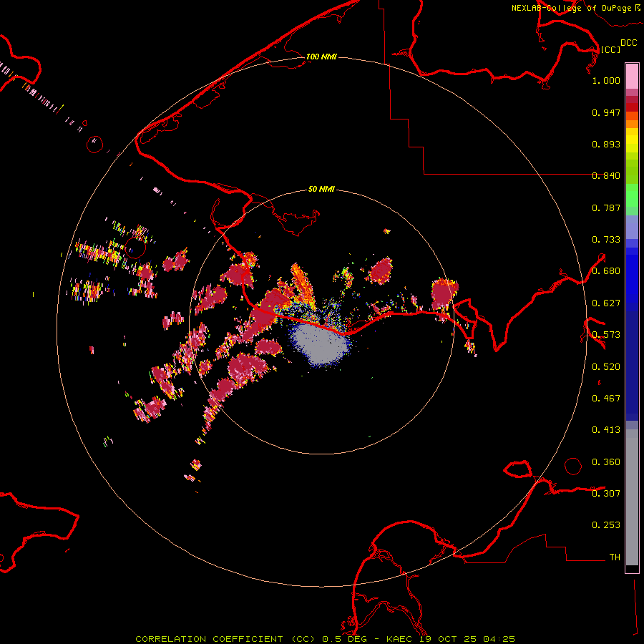This screenshot has height=644, width=644.
Task: Click the 0.253 scale value
Action: pos(606,525)
